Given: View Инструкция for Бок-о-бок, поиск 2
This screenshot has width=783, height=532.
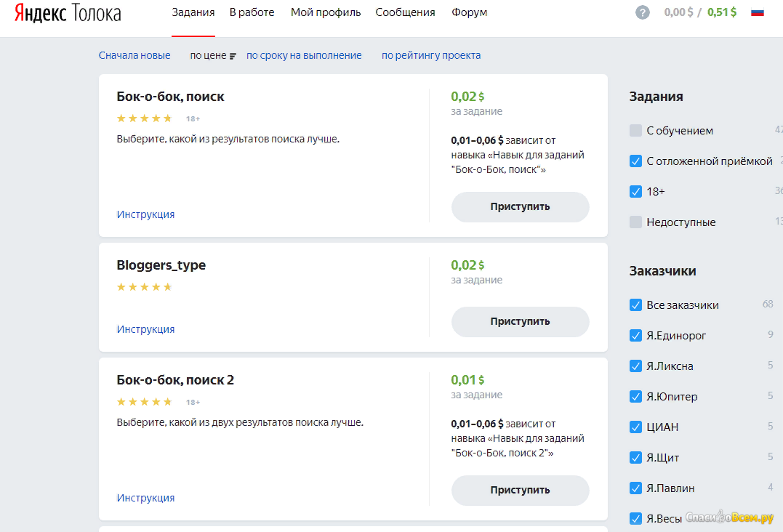Looking at the screenshot, I should [145, 498].
